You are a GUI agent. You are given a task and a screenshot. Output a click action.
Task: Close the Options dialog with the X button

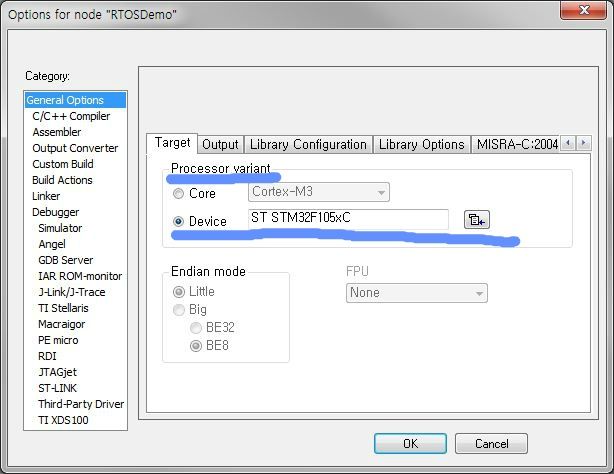pos(583,9)
